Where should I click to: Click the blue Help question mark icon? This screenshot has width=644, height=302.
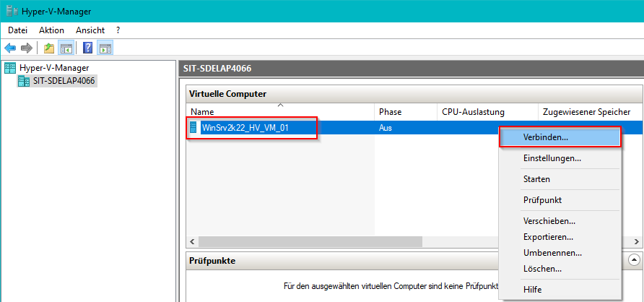[87, 48]
